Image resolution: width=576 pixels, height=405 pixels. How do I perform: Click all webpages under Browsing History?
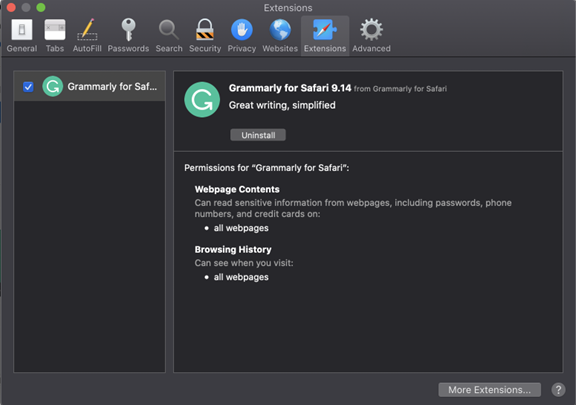tap(241, 277)
